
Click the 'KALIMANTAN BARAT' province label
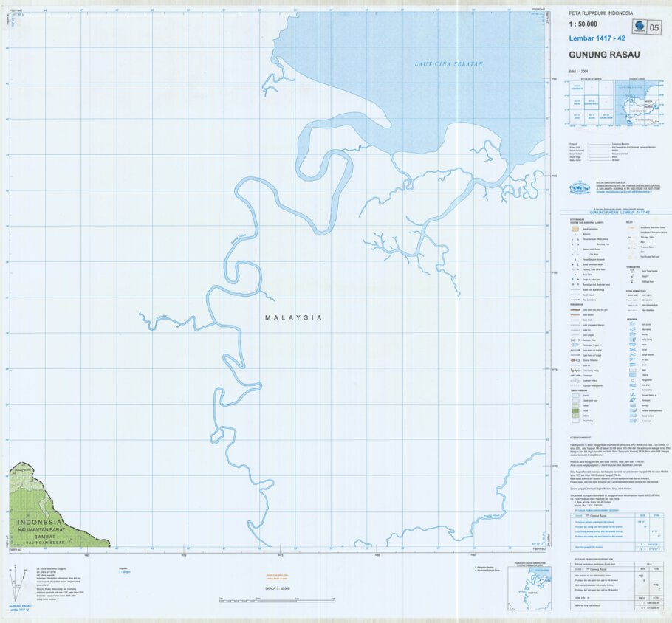[x=41, y=529]
